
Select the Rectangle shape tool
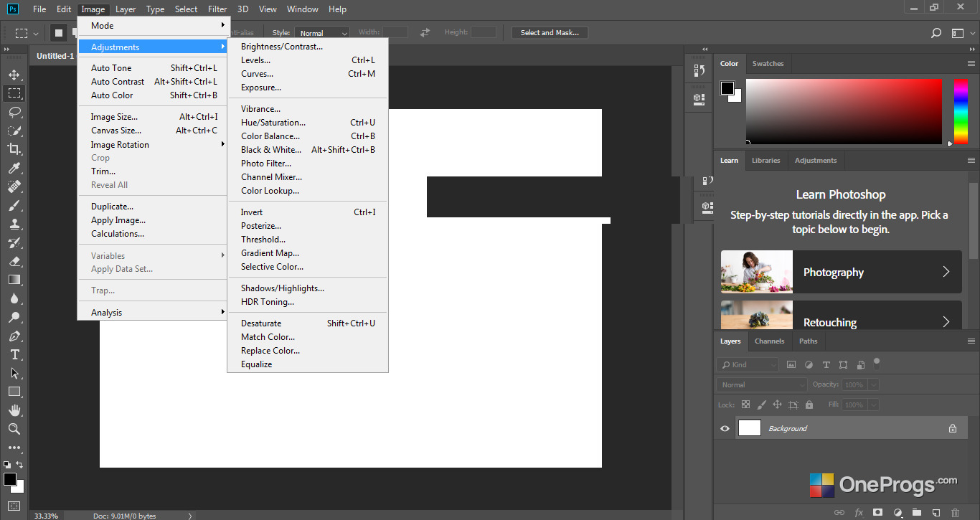(x=14, y=392)
